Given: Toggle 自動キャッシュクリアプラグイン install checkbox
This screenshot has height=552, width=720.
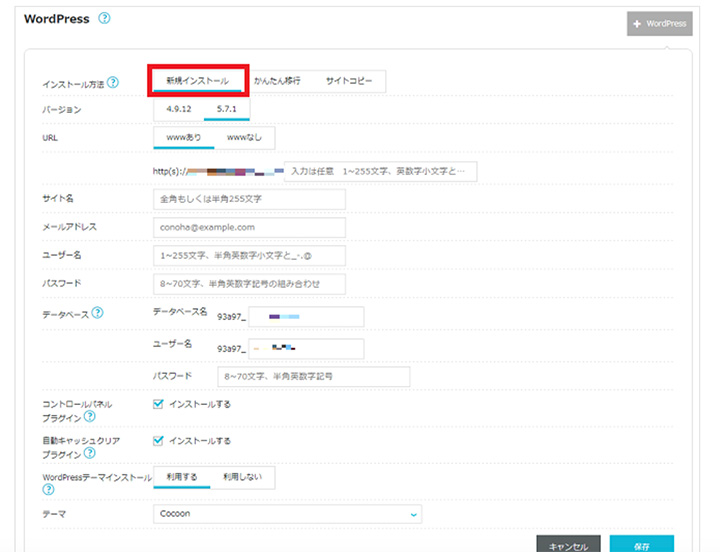Looking at the screenshot, I should [158, 441].
